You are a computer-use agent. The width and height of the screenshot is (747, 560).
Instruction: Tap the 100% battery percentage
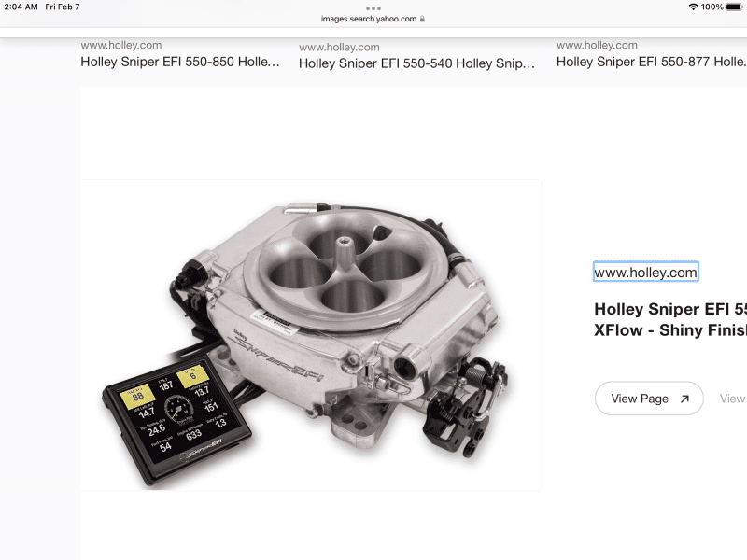click(x=712, y=7)
